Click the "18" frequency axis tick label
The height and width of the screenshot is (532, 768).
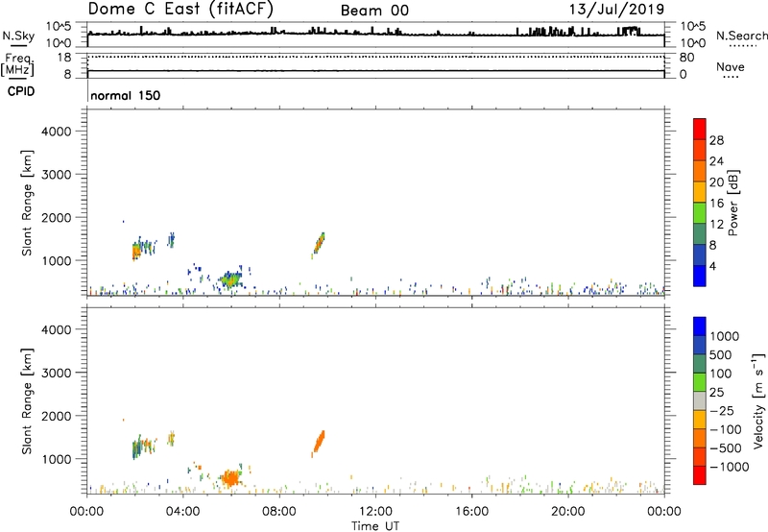(64, 58)
